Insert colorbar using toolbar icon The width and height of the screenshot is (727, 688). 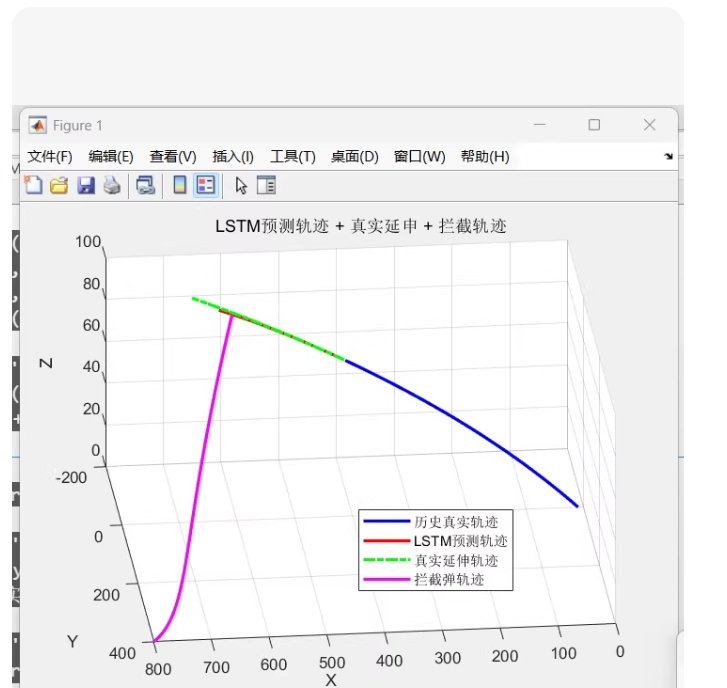pyautogui.click(x=180, y=185)
